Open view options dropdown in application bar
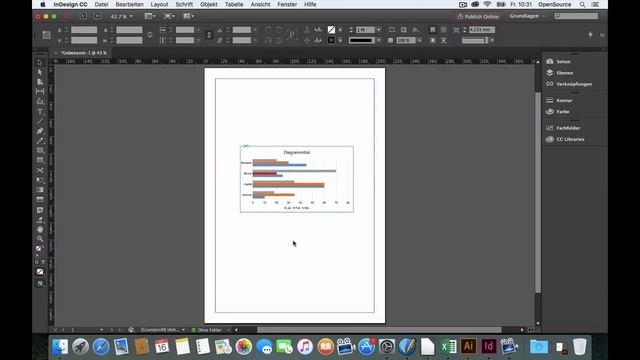Screen dimensions: 640x360 coord(149,16)
